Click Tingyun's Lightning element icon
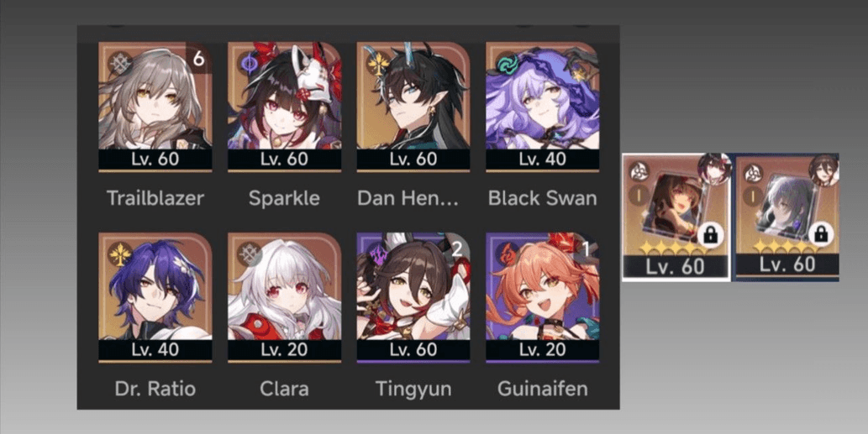Screen dimensions: 868x434 [x=379, y=255]
